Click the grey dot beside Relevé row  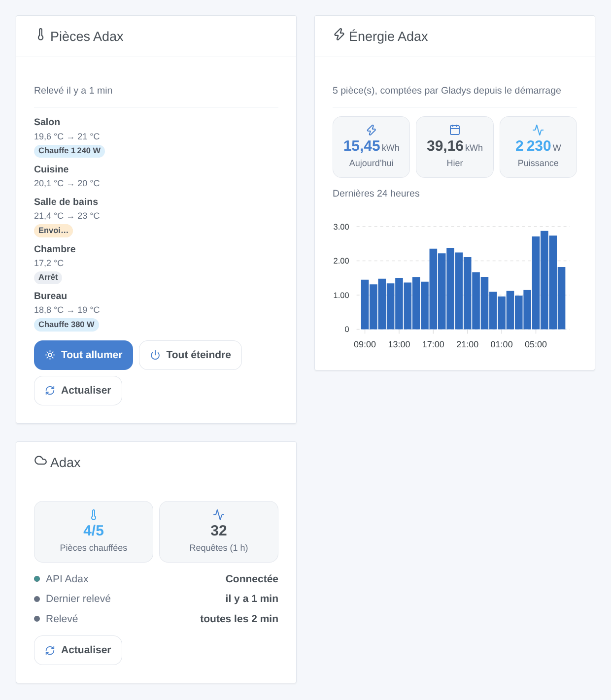tap(37, 619)
